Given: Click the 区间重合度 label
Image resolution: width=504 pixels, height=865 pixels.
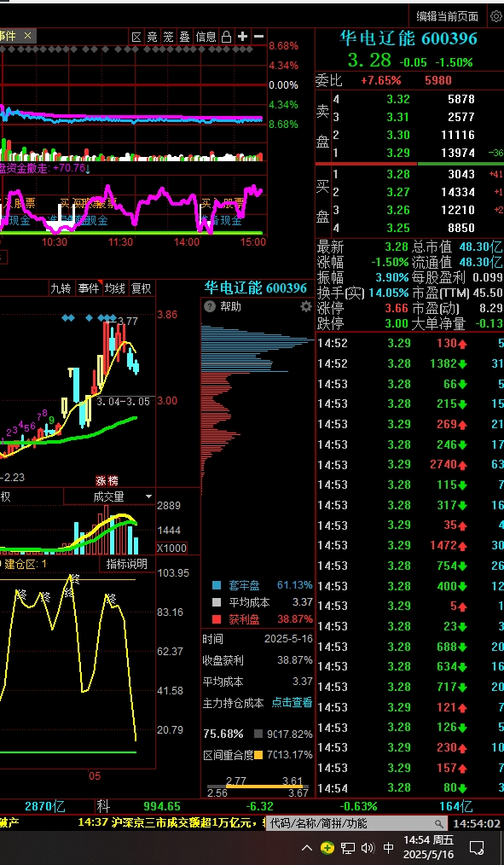Looking at the screenshot, I should (x=228, y=754).
